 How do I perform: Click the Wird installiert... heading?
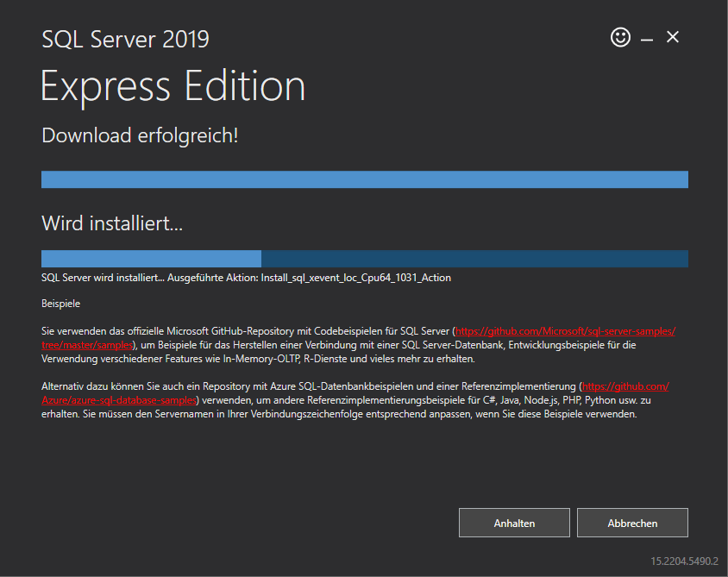[112, 223]
